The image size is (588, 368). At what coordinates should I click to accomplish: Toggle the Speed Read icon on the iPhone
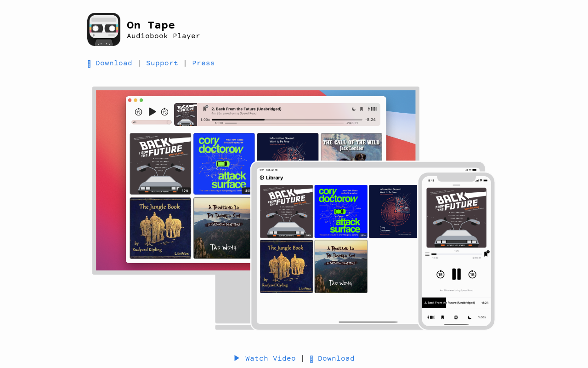[431, 317]
